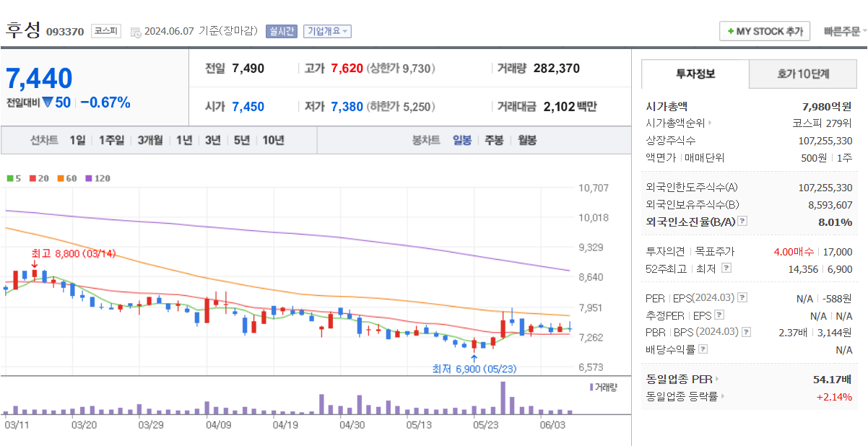Click the 외국인소진율 value 8.01%
Image resolution: width=868 pixels, height=446 pixels.
836,222
